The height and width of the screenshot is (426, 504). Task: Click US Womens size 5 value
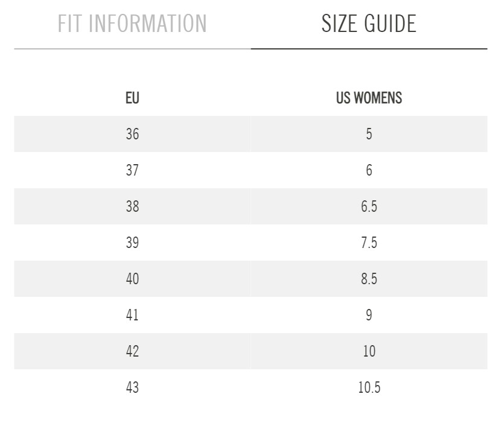(369, 134)
